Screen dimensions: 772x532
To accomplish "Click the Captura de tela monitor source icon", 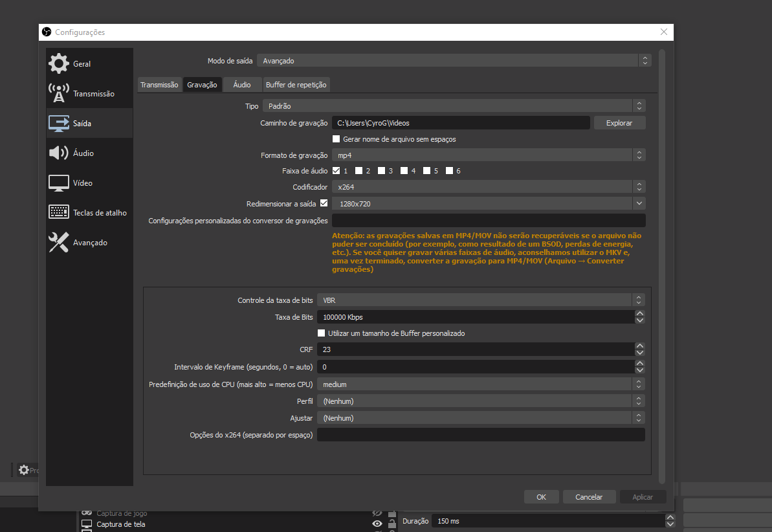I will [87, 524].
